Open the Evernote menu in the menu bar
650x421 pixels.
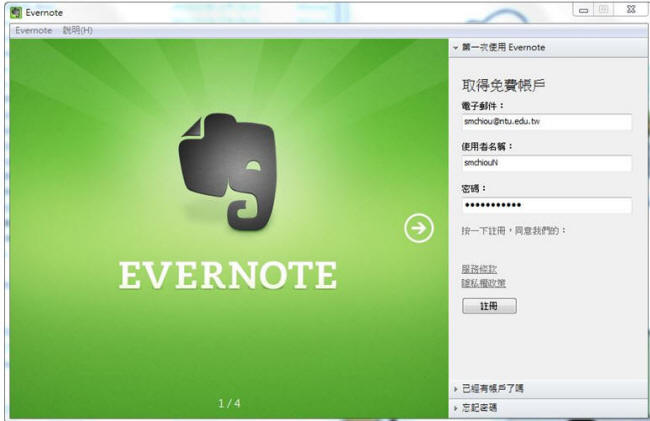pos(34,30)
